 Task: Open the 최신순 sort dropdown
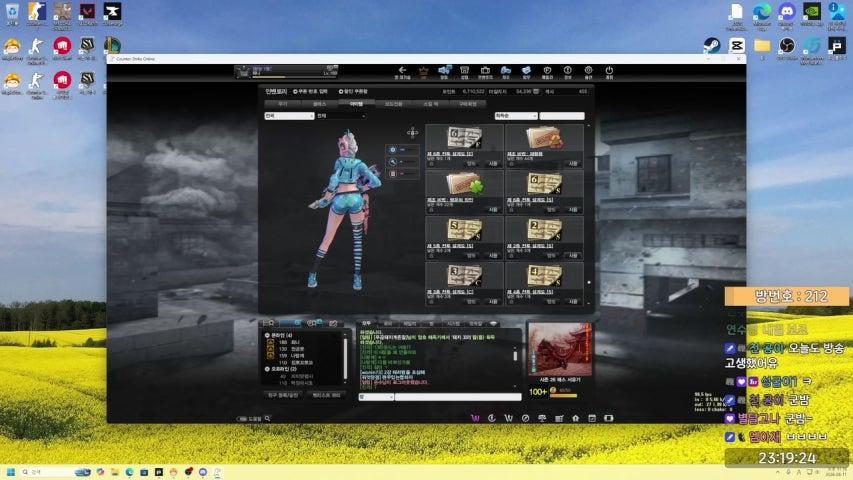coord(516,116)
